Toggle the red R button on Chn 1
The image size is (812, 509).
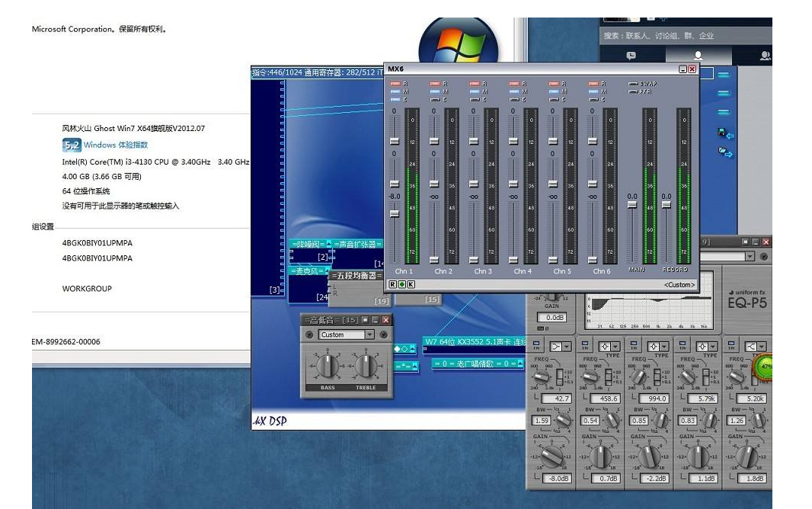pyautogui.click(x=395, y=83)
